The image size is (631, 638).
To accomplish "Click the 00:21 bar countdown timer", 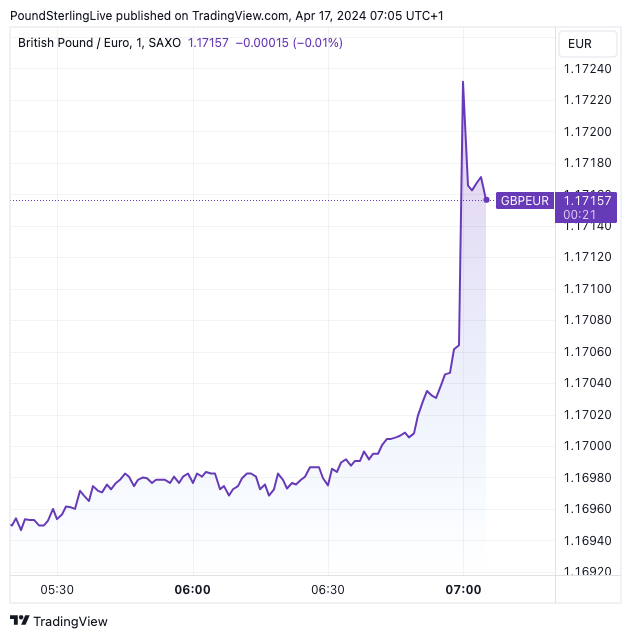I will tap(574, 214).
